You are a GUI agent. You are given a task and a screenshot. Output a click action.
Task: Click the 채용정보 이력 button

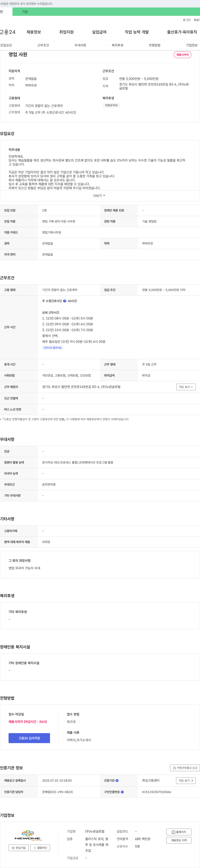pyautogui.click(x=179, y=840)
